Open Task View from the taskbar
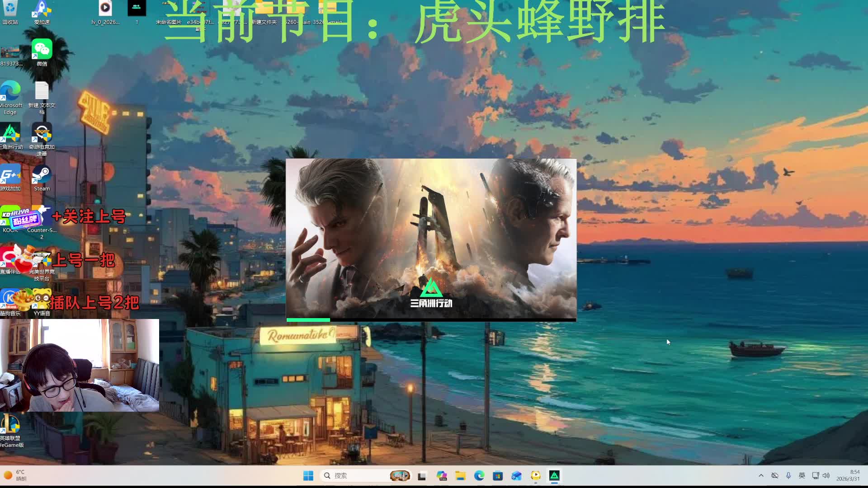This screenshot has width=868, height=488. tap(422, 475)
